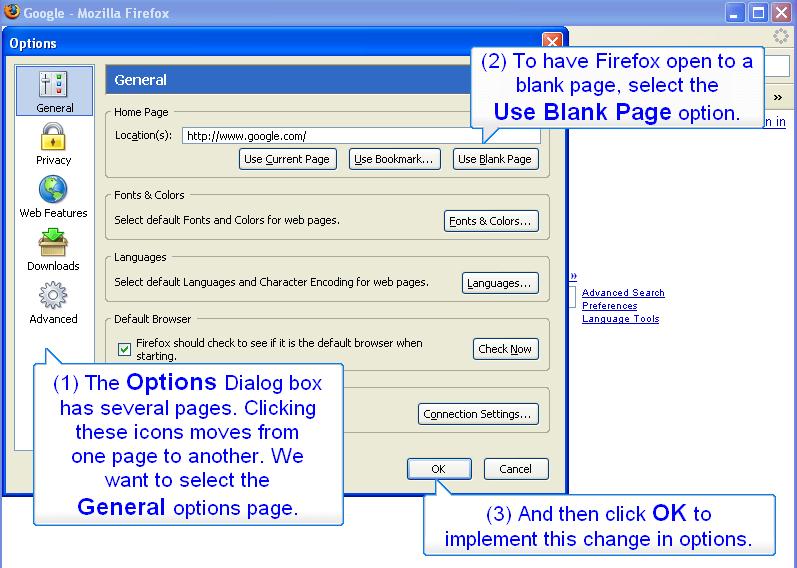Switch to the Web Features page

(53, 197)
